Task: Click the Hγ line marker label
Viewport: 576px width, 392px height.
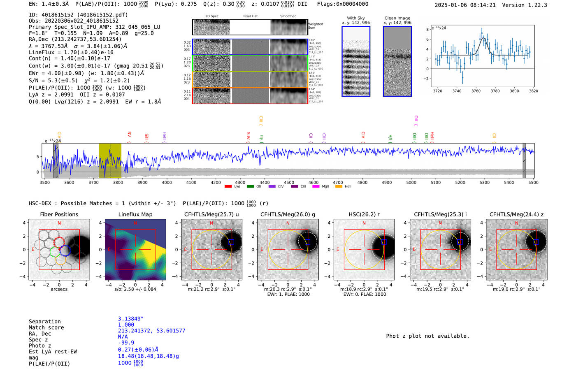Action: tap(261, 138)
